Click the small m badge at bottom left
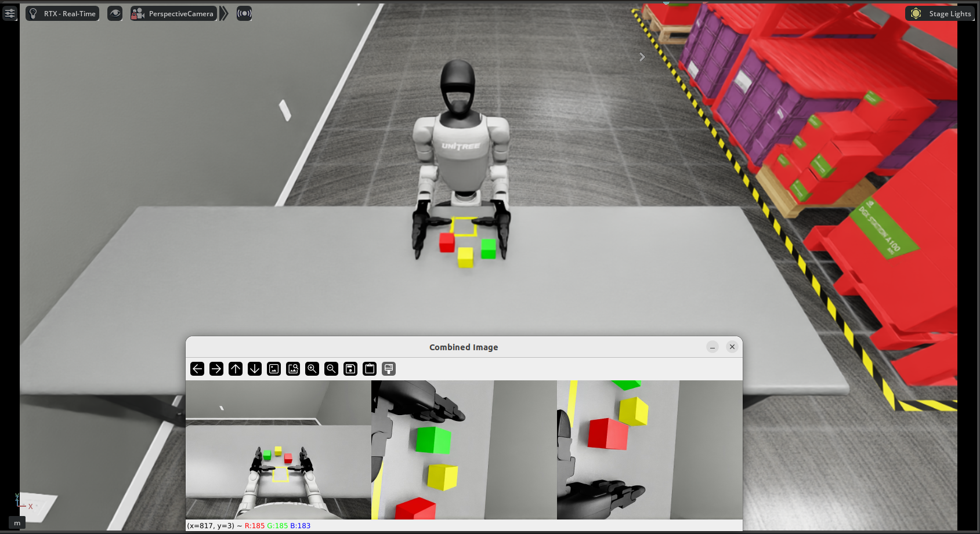The height and width of the screenshot is (534, 980). click(x=17, y=522)
